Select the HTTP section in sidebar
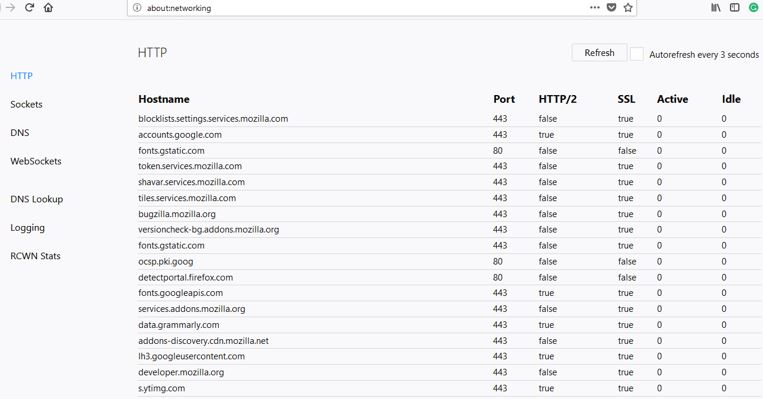The image size is (763, 399). pyautogui.click(x=21, y=76)
